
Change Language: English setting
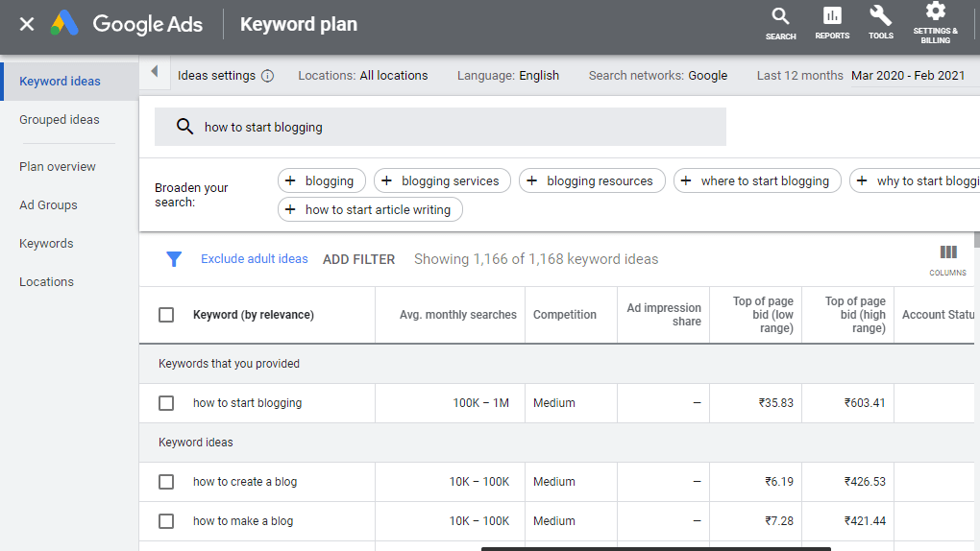point(508,76)
